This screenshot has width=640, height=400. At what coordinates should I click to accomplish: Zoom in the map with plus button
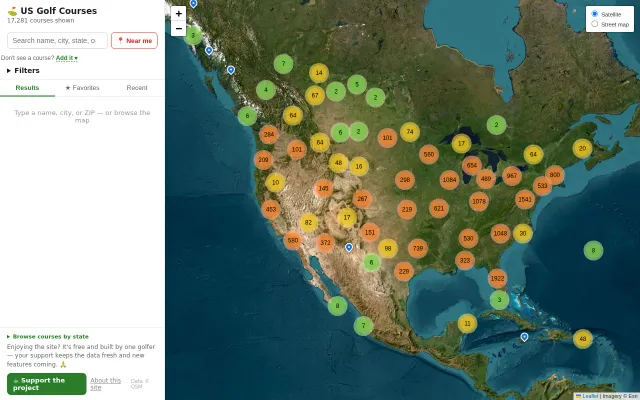(178, 13)
